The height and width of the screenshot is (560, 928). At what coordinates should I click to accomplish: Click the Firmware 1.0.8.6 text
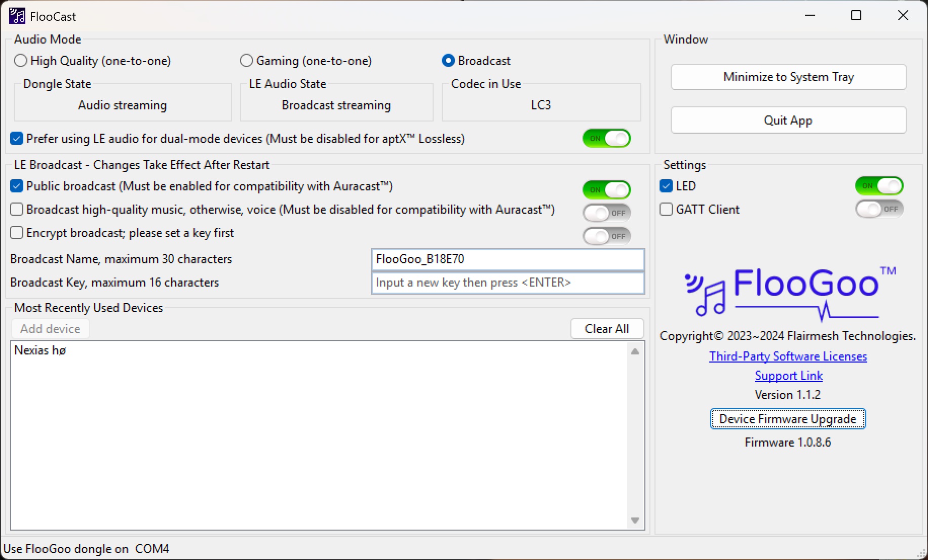tap(788, 443)
